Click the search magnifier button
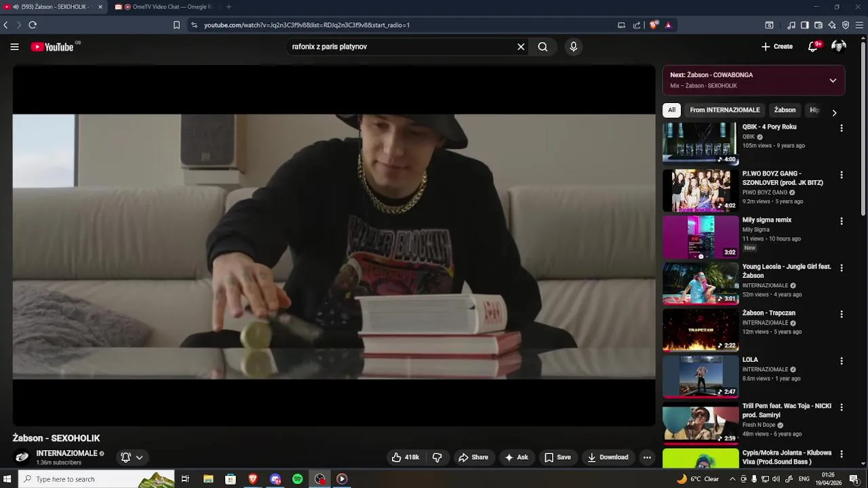The height and width of the screenshot is (488, 868). [x=542, y=47]
